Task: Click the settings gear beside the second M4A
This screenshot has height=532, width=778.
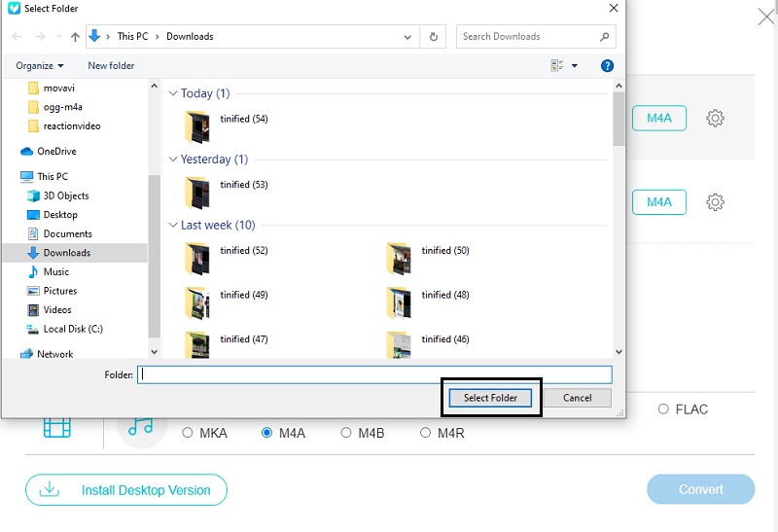Action: point(715,202)
